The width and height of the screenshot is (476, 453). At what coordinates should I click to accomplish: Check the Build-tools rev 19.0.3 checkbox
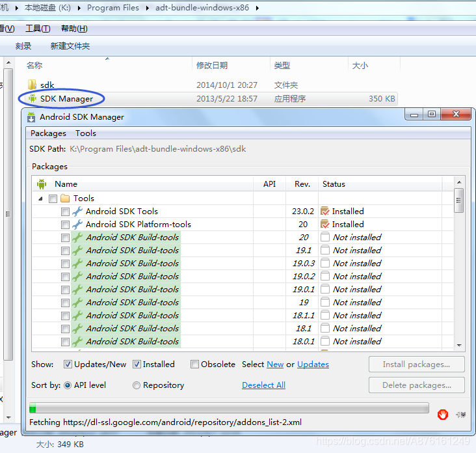pos(65,264)
